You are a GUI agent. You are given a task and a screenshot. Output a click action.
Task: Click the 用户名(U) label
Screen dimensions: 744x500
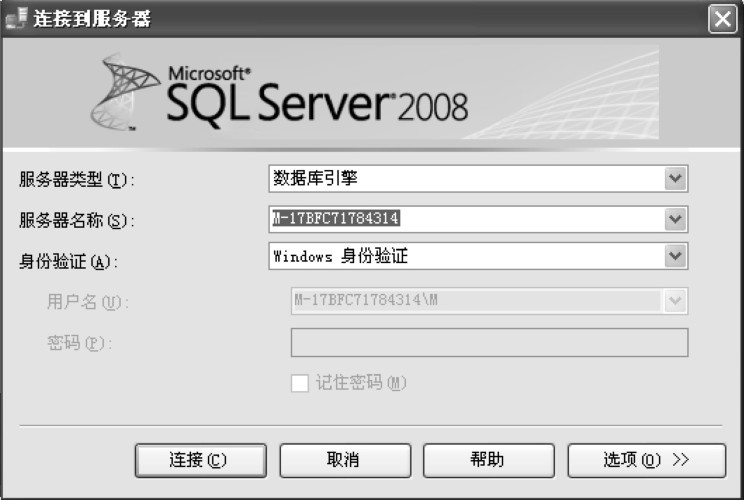[88, 302]
